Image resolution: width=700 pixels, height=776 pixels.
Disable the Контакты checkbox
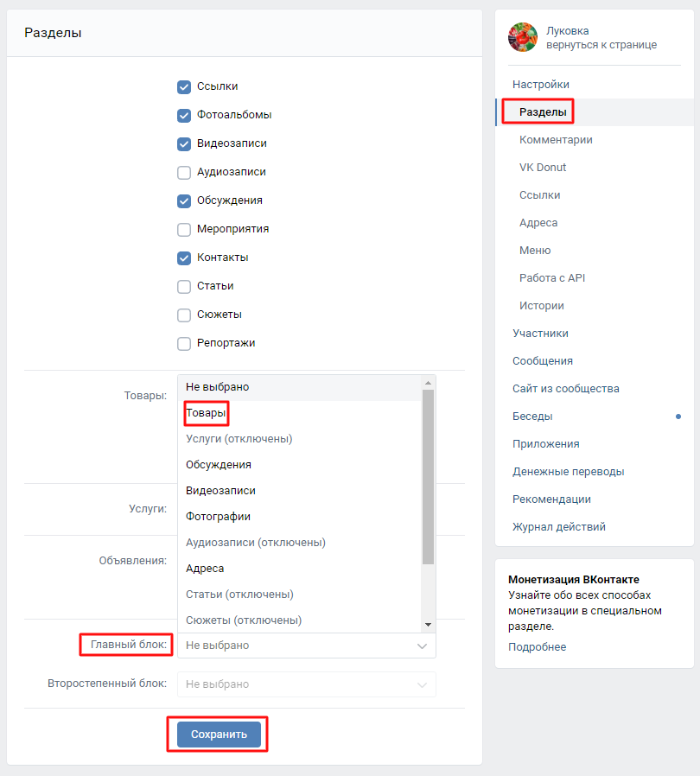click(x=184, y=258)
